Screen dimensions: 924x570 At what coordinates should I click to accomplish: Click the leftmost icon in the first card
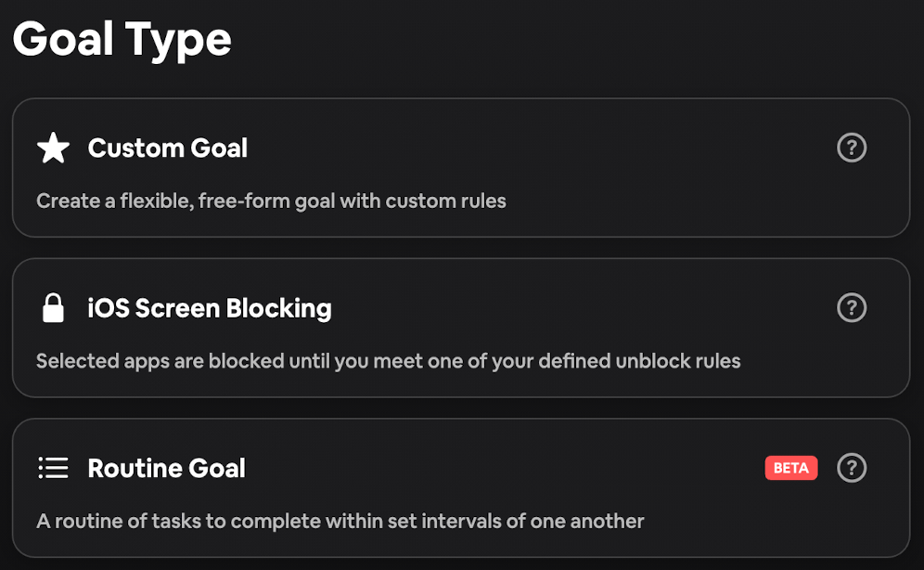[53, 148]
